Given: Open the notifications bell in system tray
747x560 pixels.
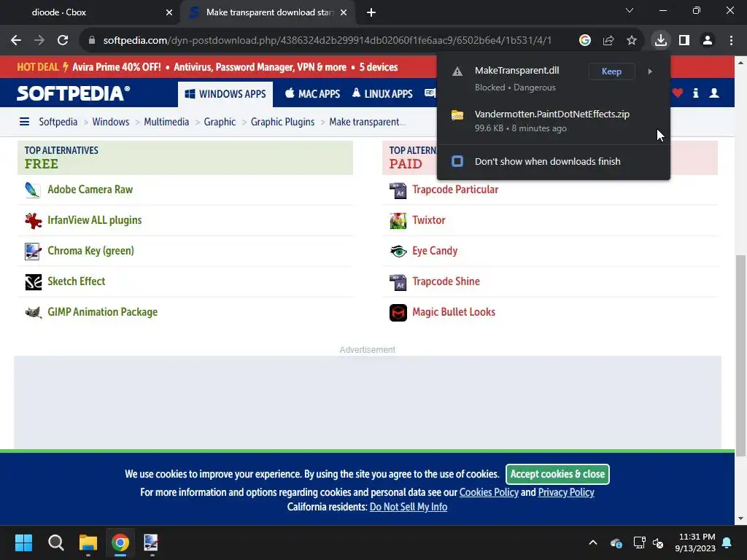Looking at the screenshot, I should coord(727,542).
